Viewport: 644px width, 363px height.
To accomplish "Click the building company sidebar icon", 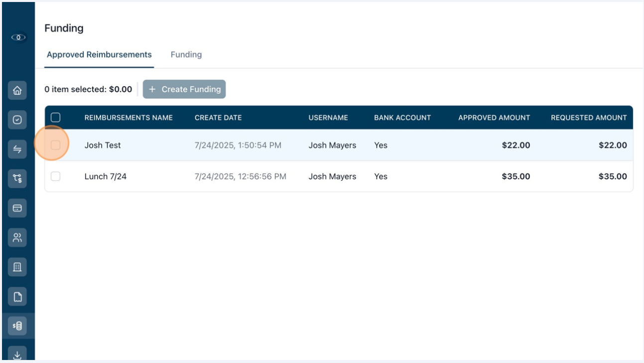I will (x=17, y=267).
